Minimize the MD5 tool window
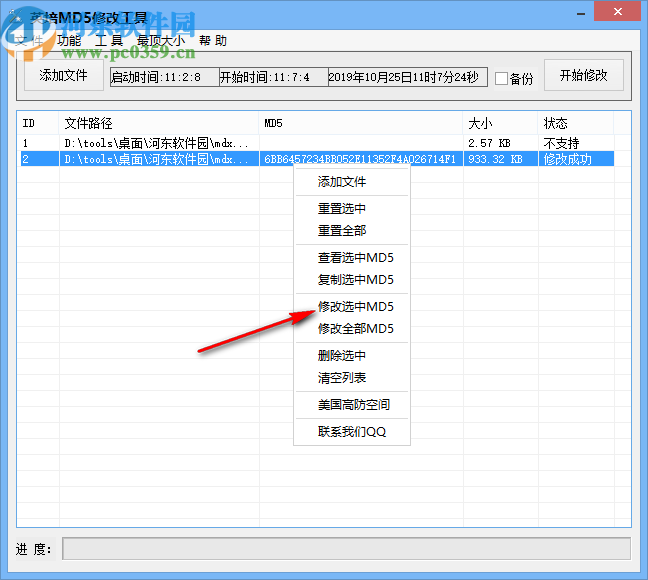The width and height of the screenshot is (648, 580). coord(581,14)
